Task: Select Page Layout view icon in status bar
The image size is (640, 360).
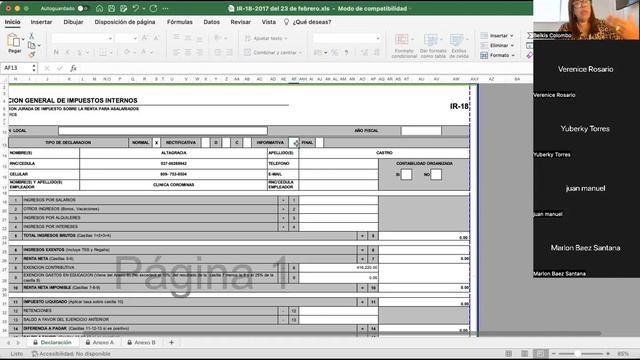Action: (x=524, y=353)
